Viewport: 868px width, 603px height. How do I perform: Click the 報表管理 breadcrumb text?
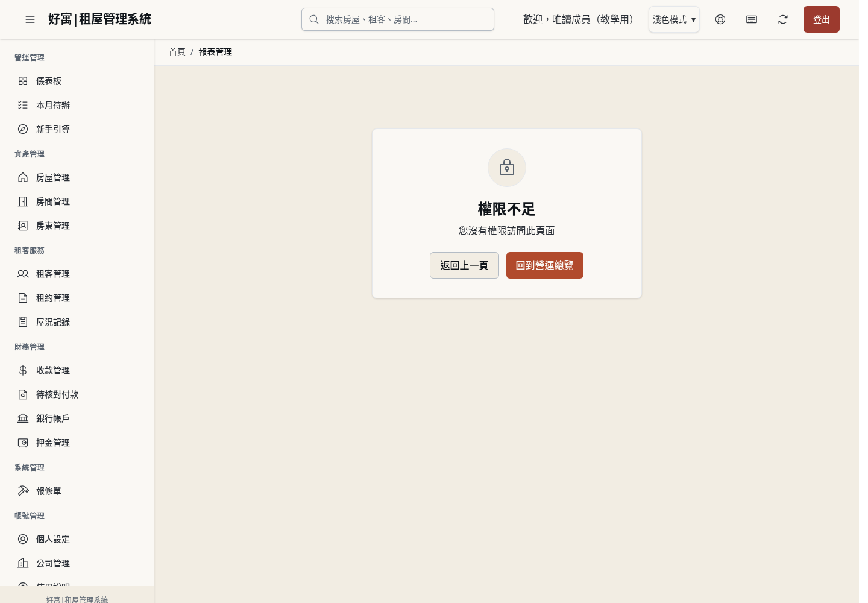tap(215, 52)
